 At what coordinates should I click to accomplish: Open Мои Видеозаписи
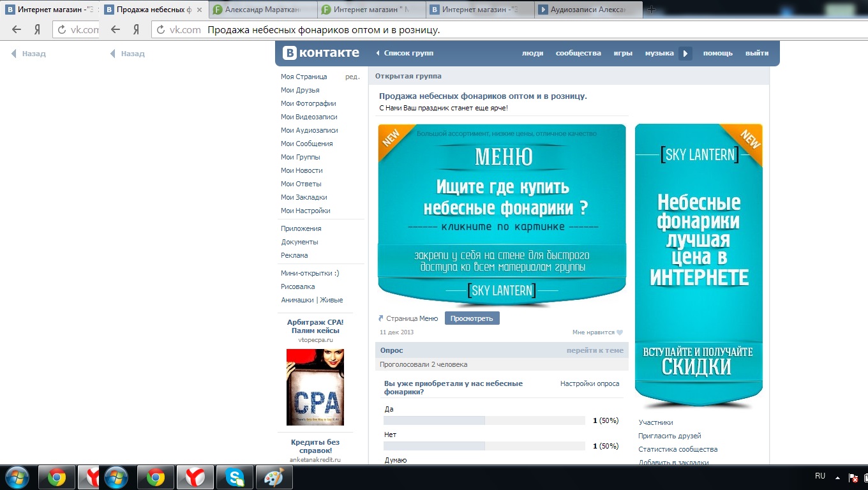click(x=309, y=117)
